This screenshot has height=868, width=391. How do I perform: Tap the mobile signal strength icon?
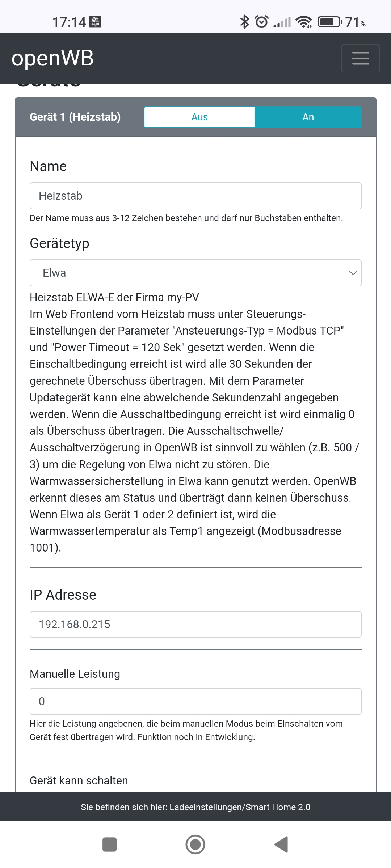(282, 22)
